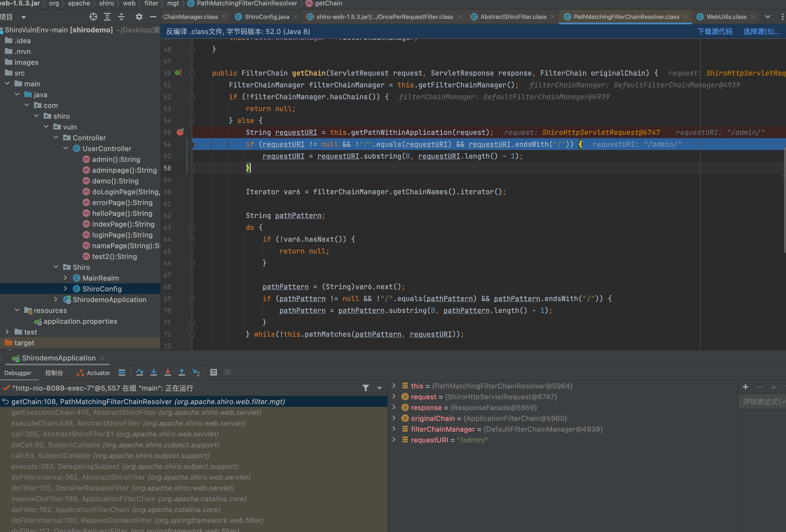Expand the requestURI variable
The width and height of the screenshot is (786, 532).
coord(394,440)
